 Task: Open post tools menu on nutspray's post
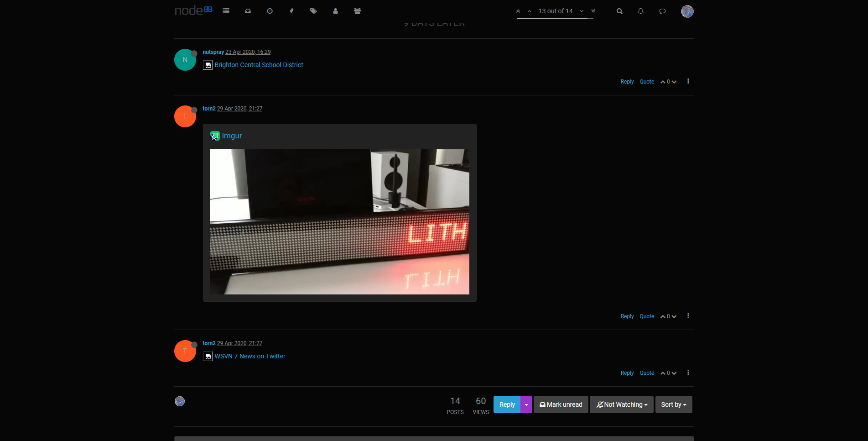click(x=688, y=81)
